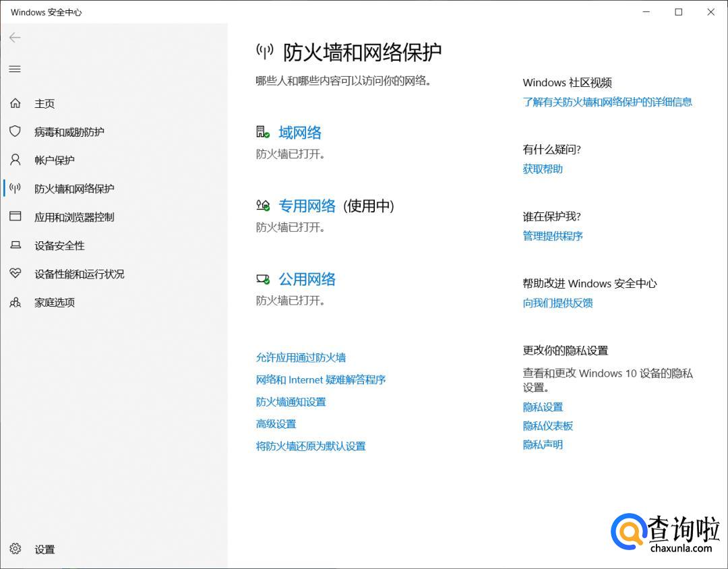This screenshot has width=728, height=569.
Task: Click the 谁在保护我? heading
Action: pyautogui.click(x=551, y=216)
